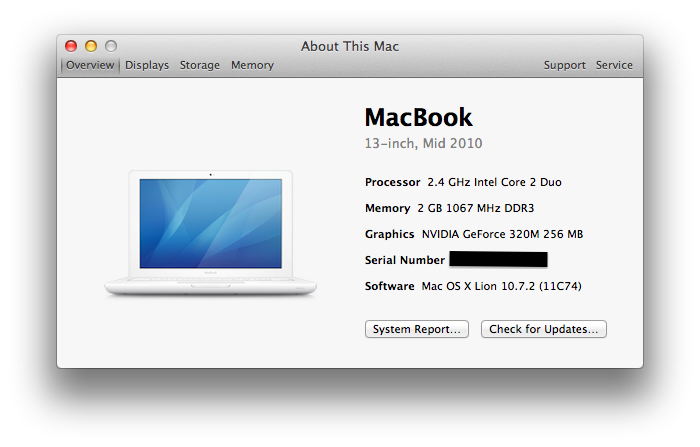The image size is (700, 447).
Task: Click the Graphics label
Action: 389,234
